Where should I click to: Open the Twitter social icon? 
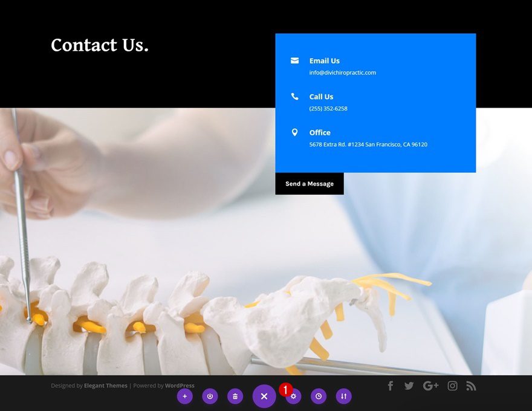coord(409,385)
